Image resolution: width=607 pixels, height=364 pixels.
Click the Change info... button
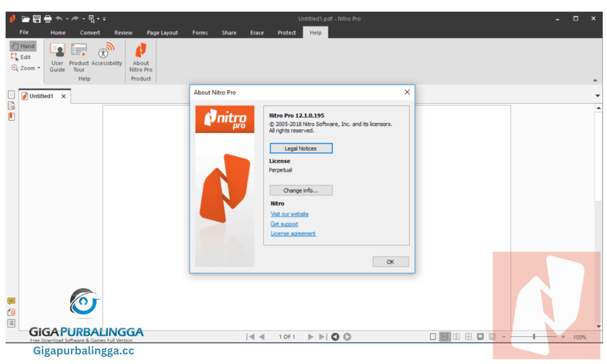click(x=301, y=191)
